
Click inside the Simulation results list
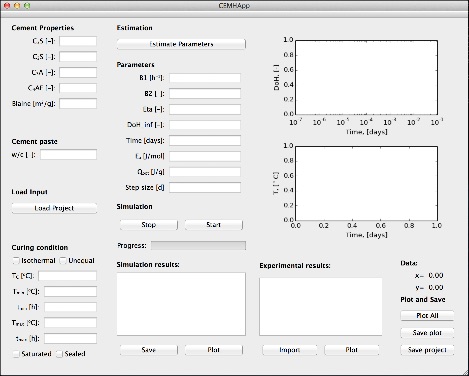tap(181, 304)
